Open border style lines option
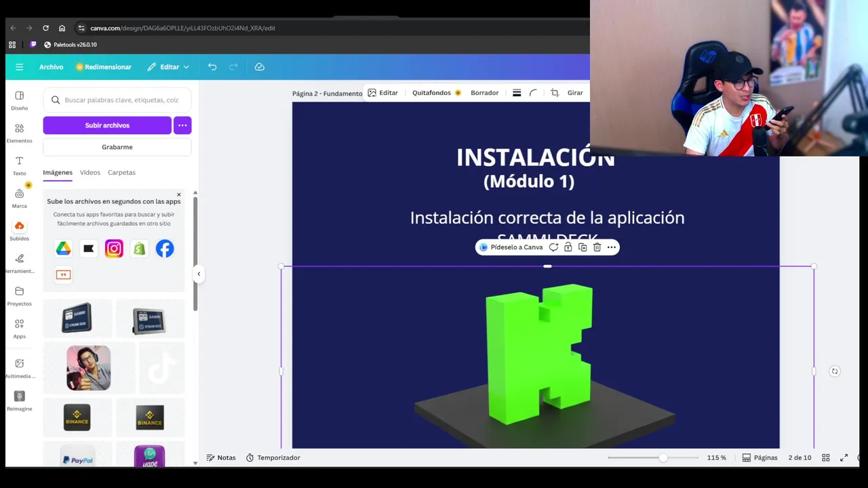Viewport: 868px width, 488px height. coord(517,93)
